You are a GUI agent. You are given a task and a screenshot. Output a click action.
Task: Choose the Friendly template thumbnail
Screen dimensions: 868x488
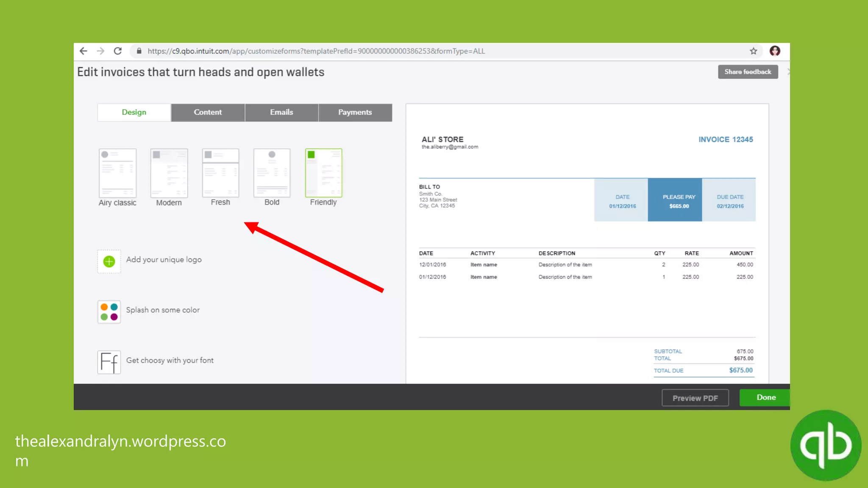323,173
